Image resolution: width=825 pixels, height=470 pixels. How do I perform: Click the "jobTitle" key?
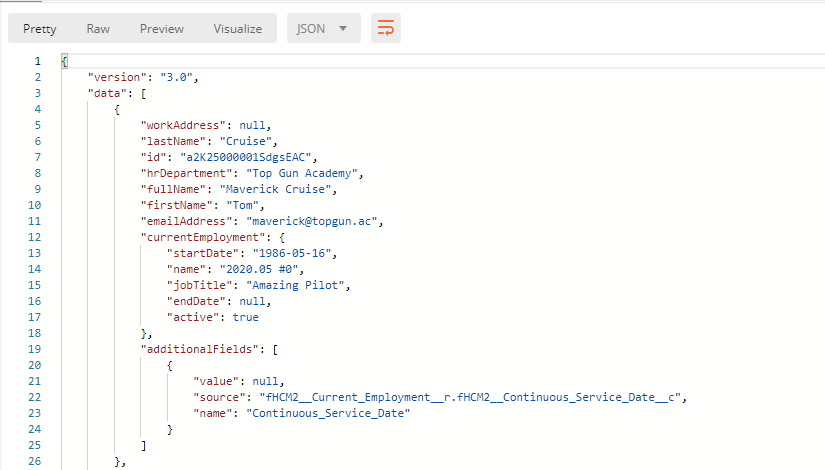[199, 285]
